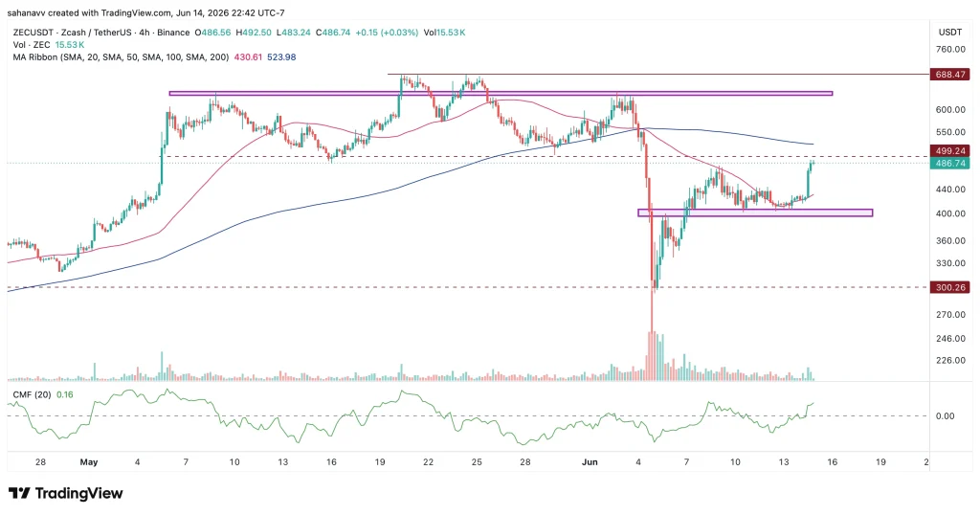This screenshot has height=515, width=980.
Task: Select the MA Ribbon indicator legend
Action: pyautogui.click(x=122, y=56)
